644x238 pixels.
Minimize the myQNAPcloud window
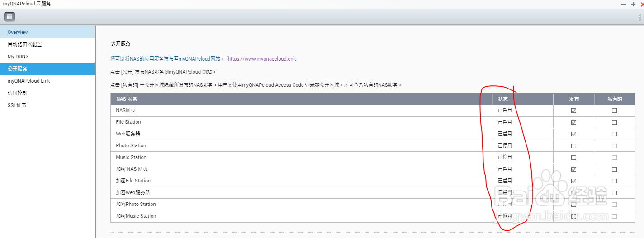point(624,4)
